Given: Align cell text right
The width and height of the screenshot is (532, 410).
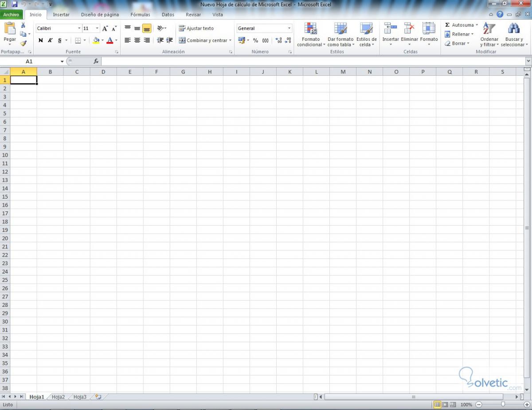Looking at the screenshot, I should 147,40.
